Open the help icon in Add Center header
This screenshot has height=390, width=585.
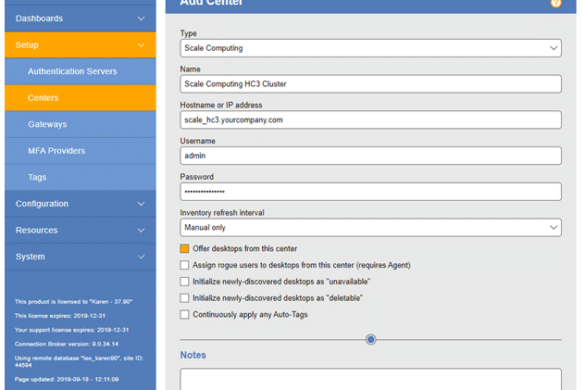tap(556, 3)
